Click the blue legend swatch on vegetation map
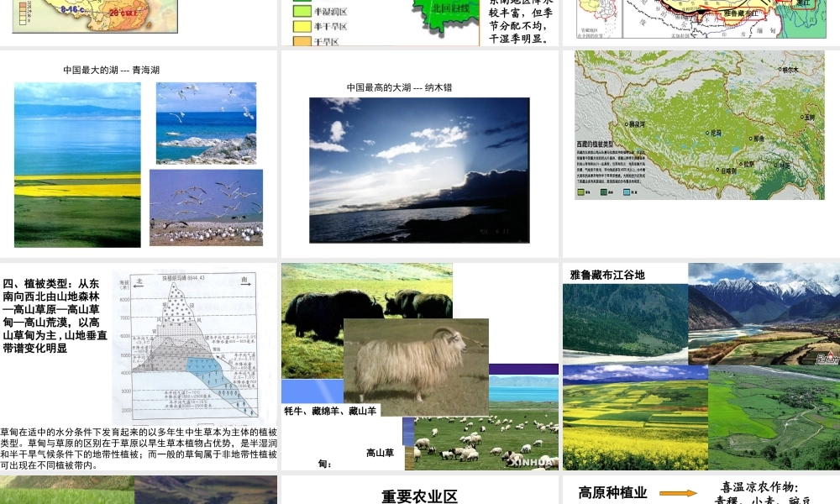The image size is (840, 504). tap(627, 192)
